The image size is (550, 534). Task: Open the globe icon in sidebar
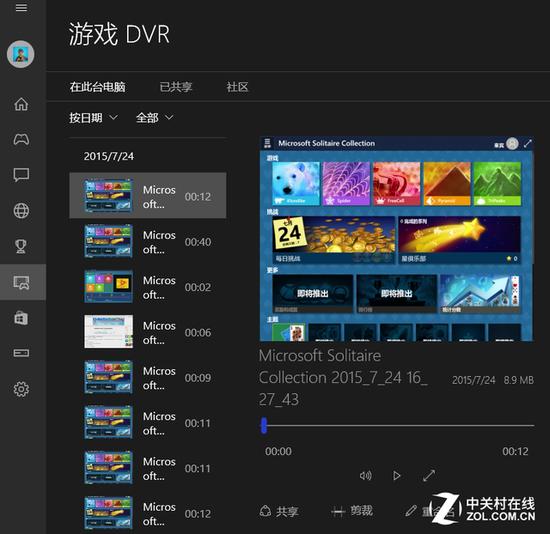pos(21,211)
